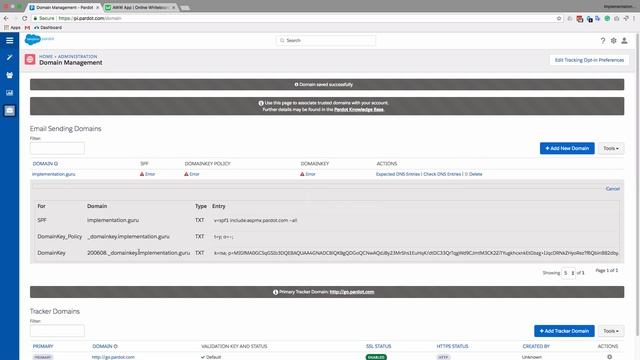Screen dimensions: 640x360
Task: Click Add New Domain button
Action: [567, 148]
